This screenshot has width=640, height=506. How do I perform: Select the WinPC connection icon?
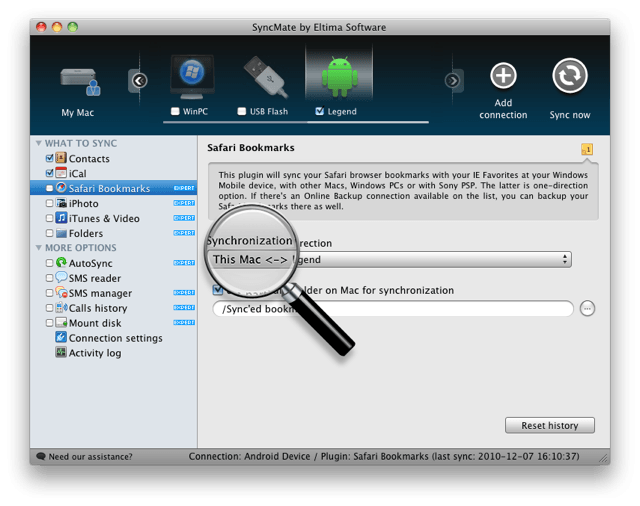click(x=192, y=75)
